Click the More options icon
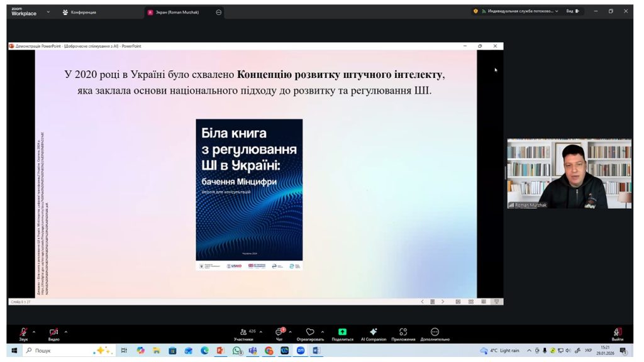Viewport: 644px width, 362px height. pos(435,332)
